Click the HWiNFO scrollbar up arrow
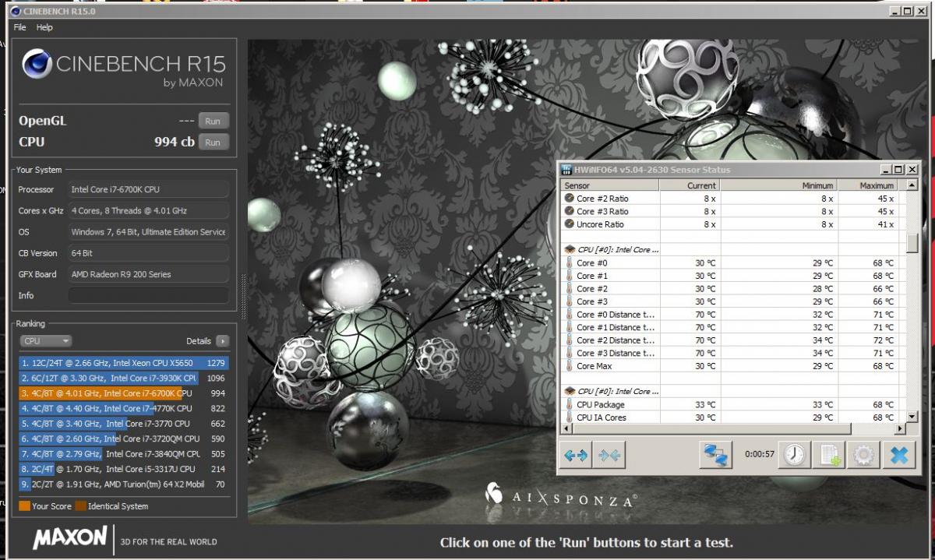Image resolution: width=935 pixels, height=560 pixels. point(912,185)
